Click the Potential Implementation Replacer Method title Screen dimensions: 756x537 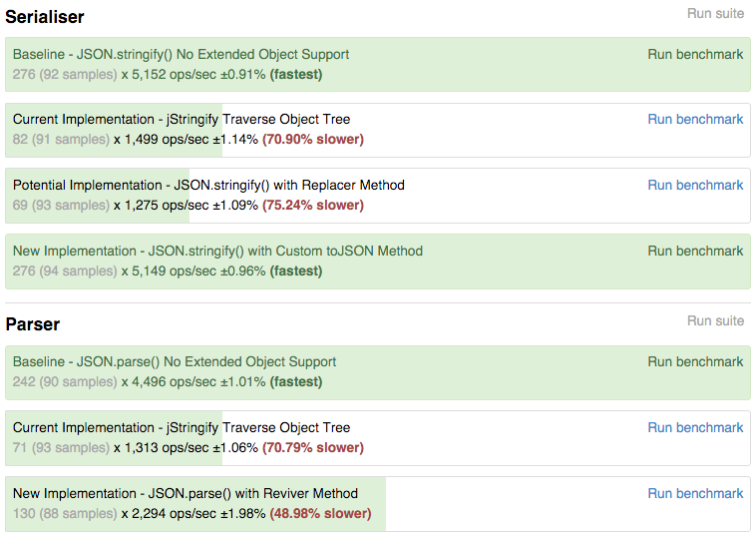tap(208, 185)
